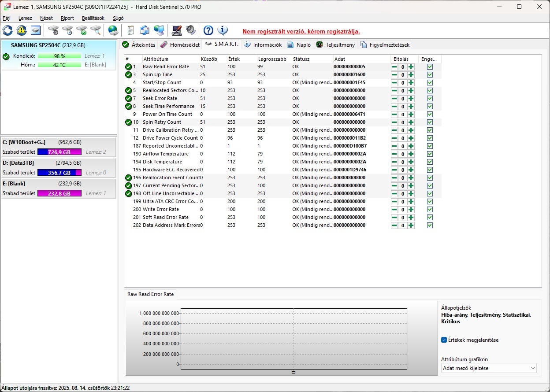The width and height of the screenshot is (550, 392).
Task: Open the Riport menu
Action: pyautogui.click(x=67, y=18)
